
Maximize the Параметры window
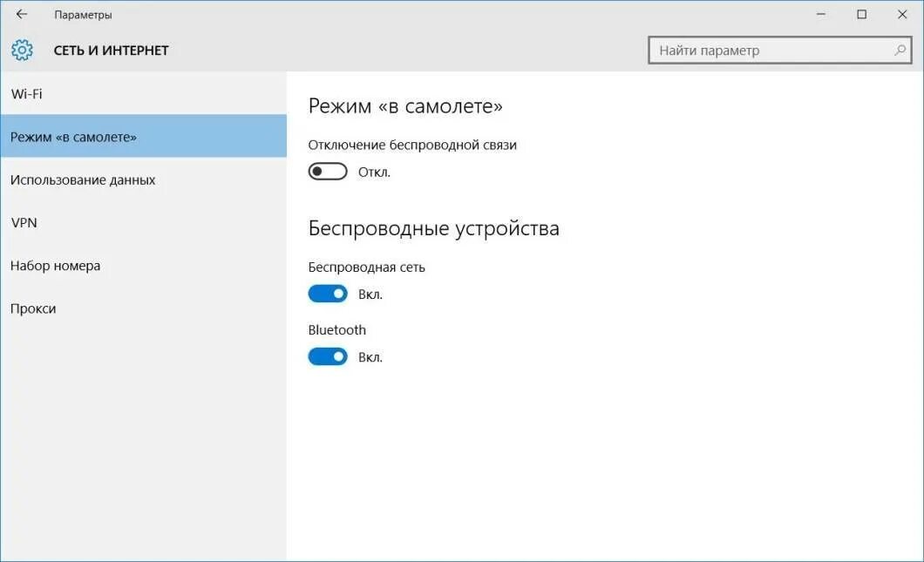[861, 14]
